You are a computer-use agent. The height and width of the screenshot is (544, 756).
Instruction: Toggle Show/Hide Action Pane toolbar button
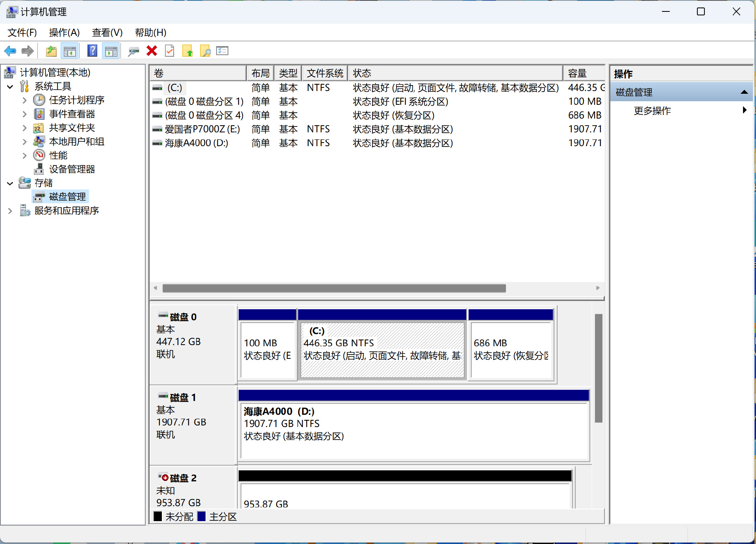[x=111, y=51]
